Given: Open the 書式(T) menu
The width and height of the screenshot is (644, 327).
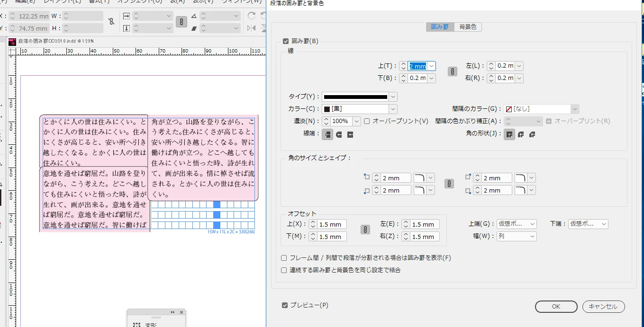Looking at the screenshot, I should tap(100, 1).
